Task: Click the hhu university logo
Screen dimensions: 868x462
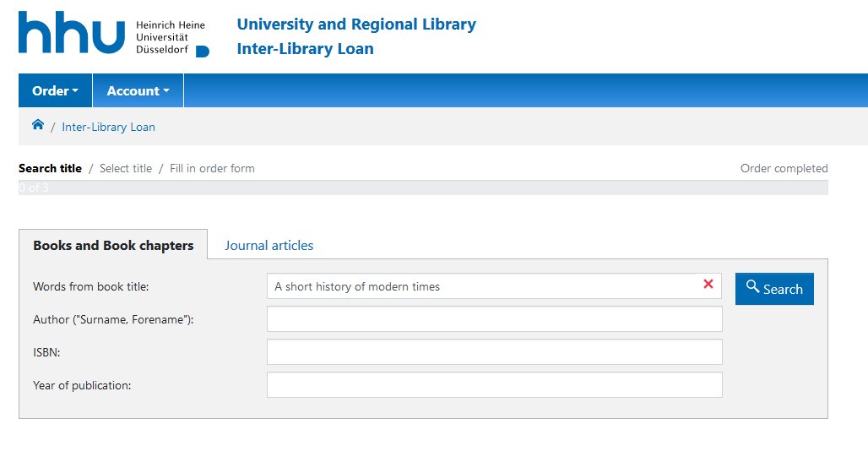Action: (113, 34)
